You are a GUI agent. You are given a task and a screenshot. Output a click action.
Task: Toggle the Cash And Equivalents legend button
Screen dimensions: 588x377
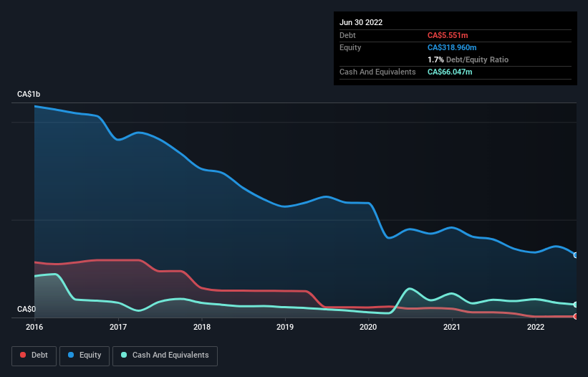pos(165,355)
